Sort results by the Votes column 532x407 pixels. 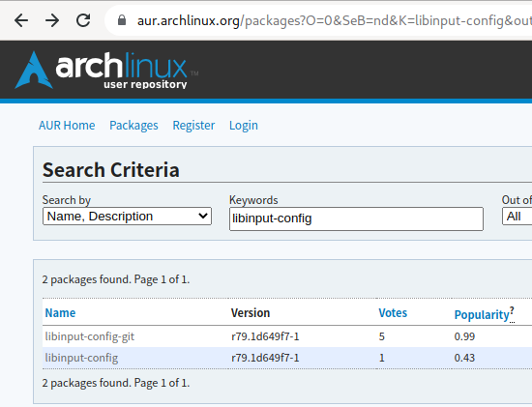click(393, 312)
